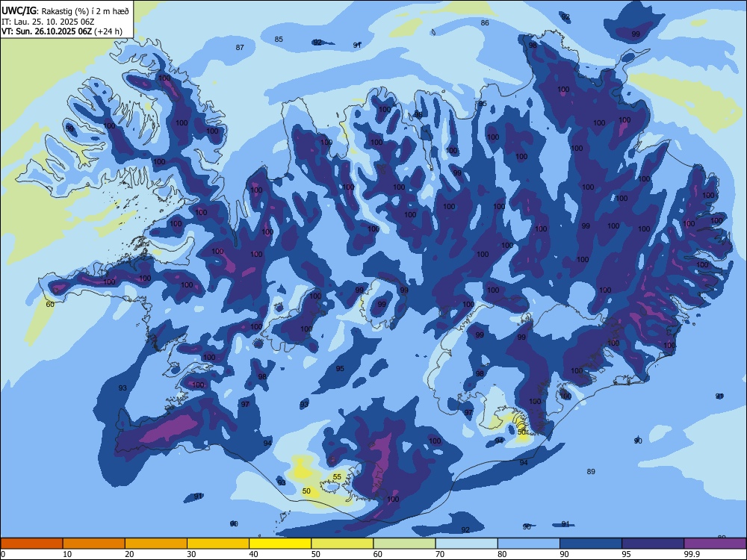Viewport: 747px width, 560px height.
Task: Select the '50' tick label in the legend bar
Action: coord(316,554)
